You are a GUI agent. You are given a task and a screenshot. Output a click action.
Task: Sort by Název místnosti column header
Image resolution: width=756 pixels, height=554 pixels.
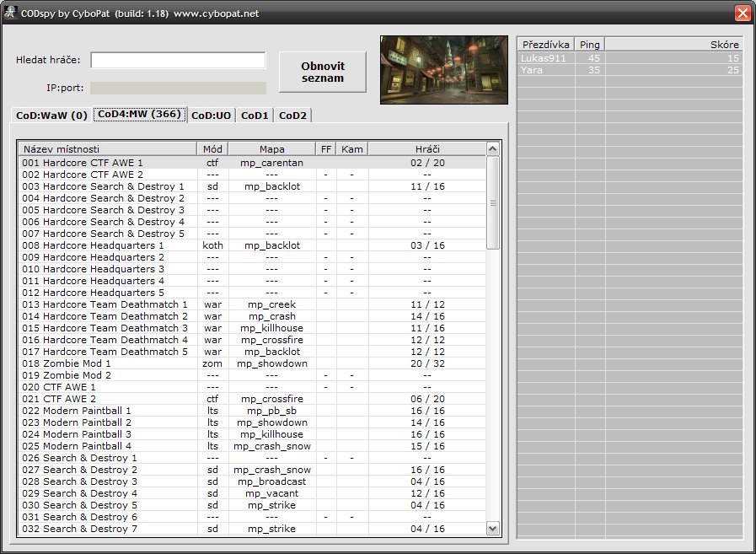(x=108, y=149)
